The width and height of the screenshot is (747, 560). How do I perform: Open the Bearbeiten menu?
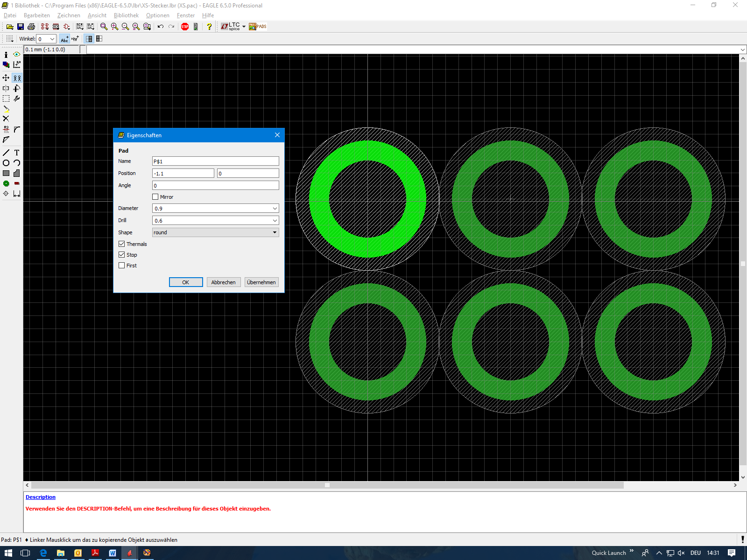pos(37,15)
